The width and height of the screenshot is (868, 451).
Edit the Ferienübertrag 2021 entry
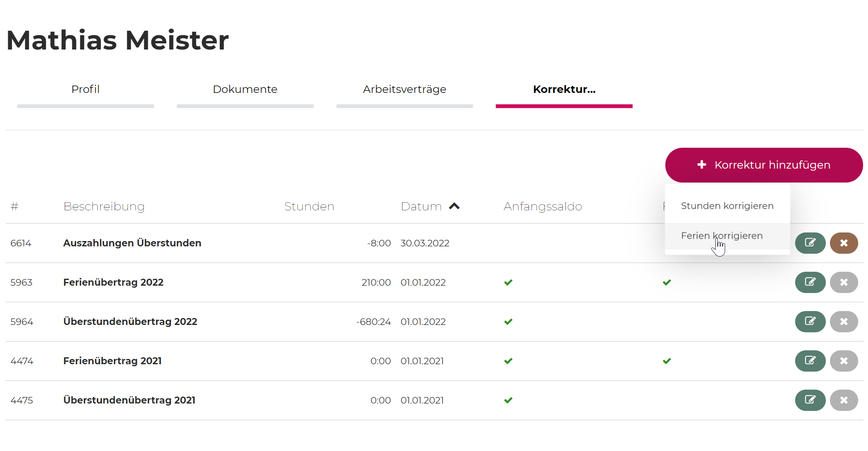[810, 361]
